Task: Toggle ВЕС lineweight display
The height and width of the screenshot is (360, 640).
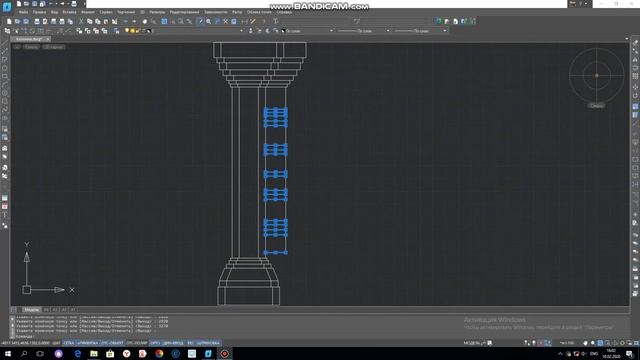Action: pyautogui.click(x=190, y=343)
